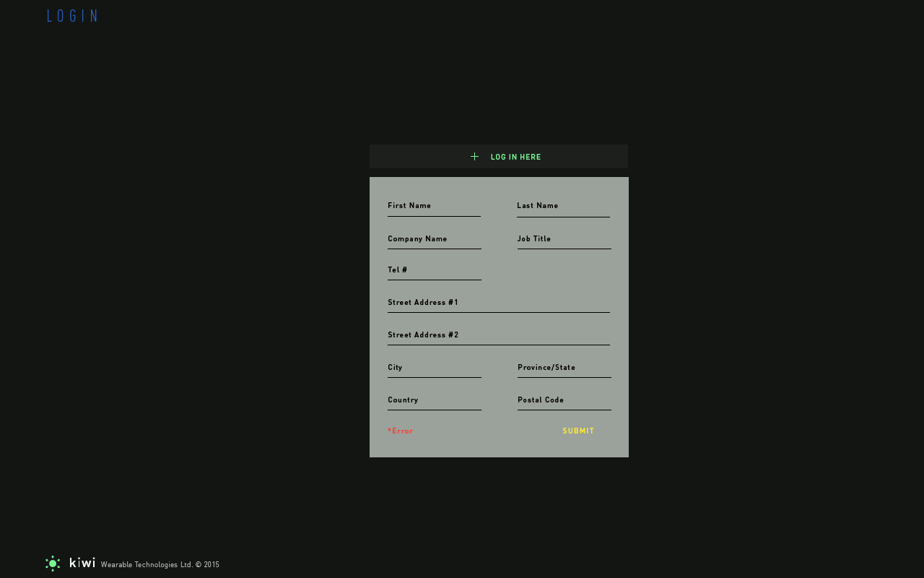
Task: Expand the LOG IN HERE bar
Action: point(499,157)
